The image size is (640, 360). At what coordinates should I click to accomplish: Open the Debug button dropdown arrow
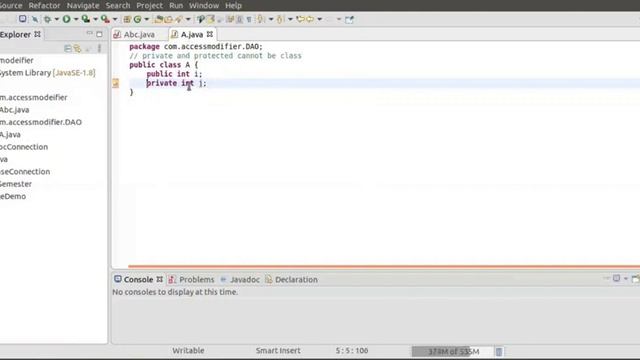pyautogui.click(x=57, y=19)
